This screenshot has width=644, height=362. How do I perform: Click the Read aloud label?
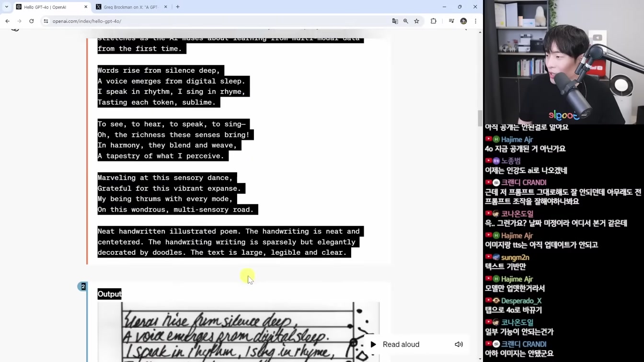coord(401,344)
